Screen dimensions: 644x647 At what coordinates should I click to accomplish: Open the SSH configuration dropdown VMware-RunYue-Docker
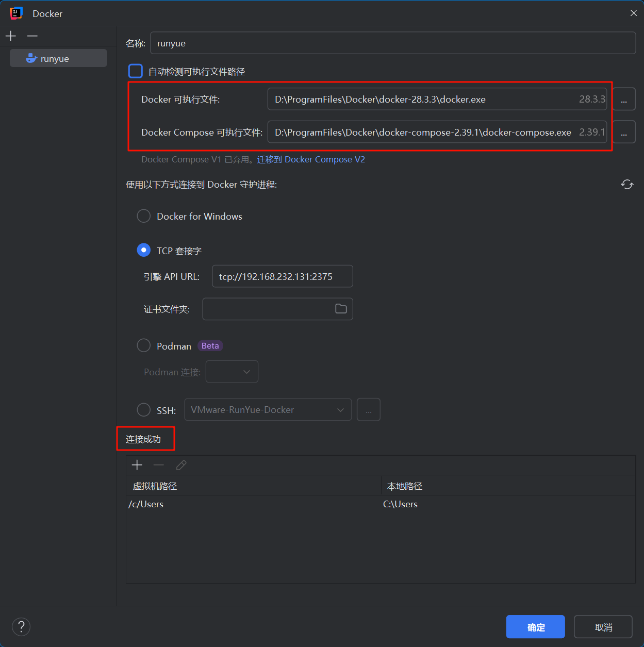click(268, 410)
